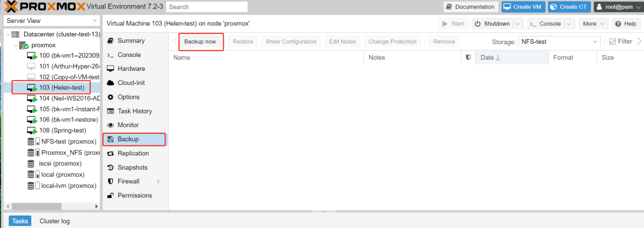This screenshot has height=228, width=644.
Task: Click Backup now button
Action: pos(200,42)
